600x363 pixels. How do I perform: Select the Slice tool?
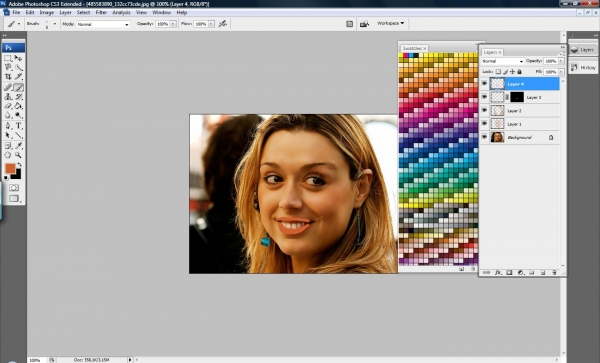(18, 77)
